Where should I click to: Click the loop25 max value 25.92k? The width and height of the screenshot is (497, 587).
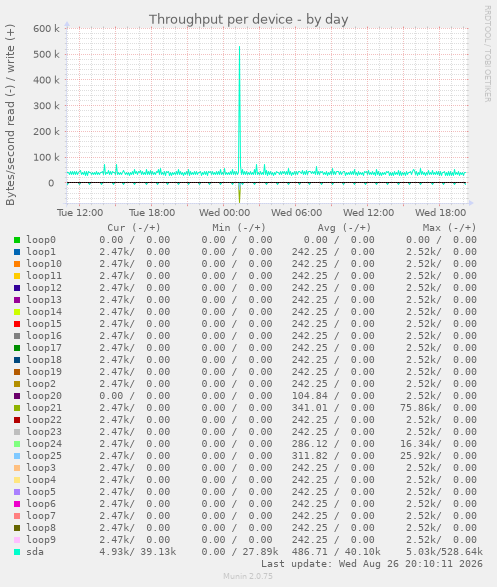click(x=420, y=456)
